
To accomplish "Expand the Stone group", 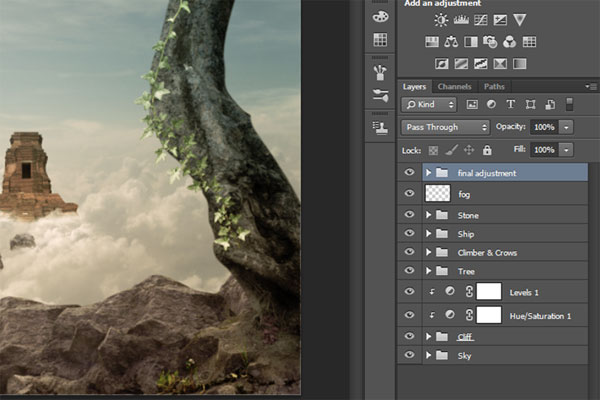I will point(429,215).
